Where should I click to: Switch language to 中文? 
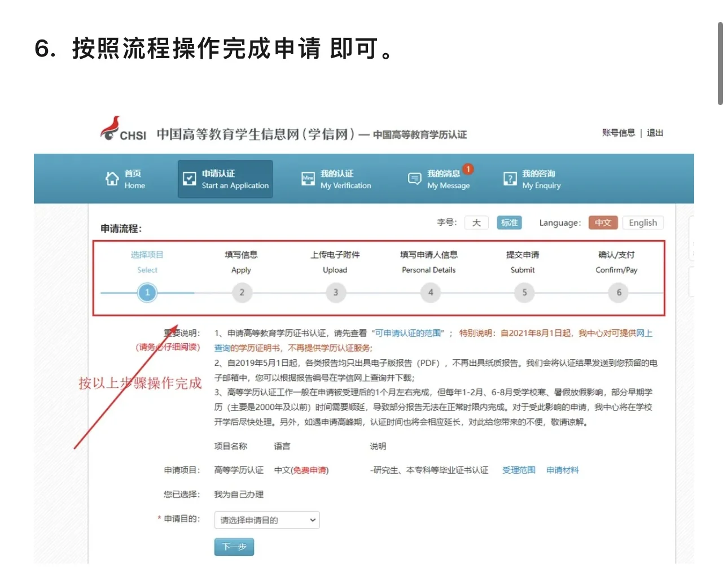click(603, 222)
